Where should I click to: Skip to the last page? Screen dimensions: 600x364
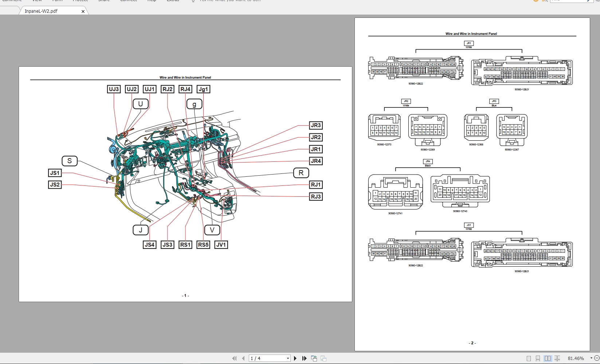point(305,358)
